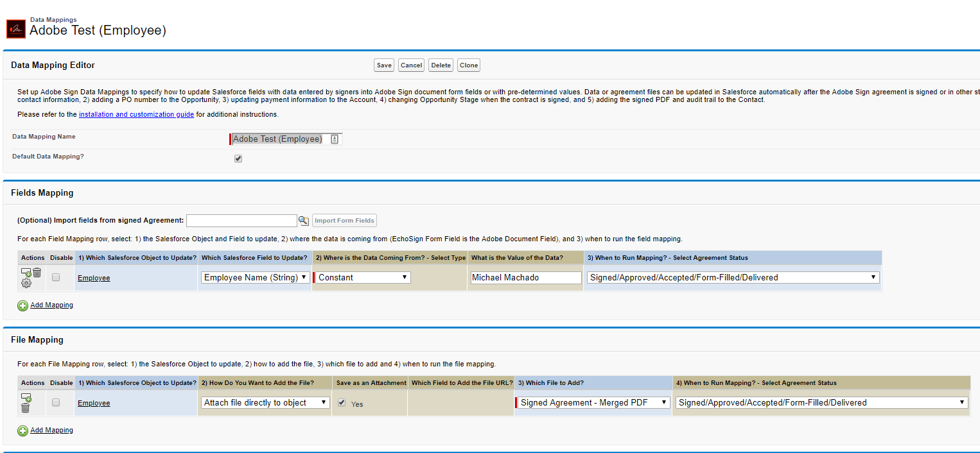Click the add-row icon in File Mapping row
This screenshot has height=453, width=980.
26,398
